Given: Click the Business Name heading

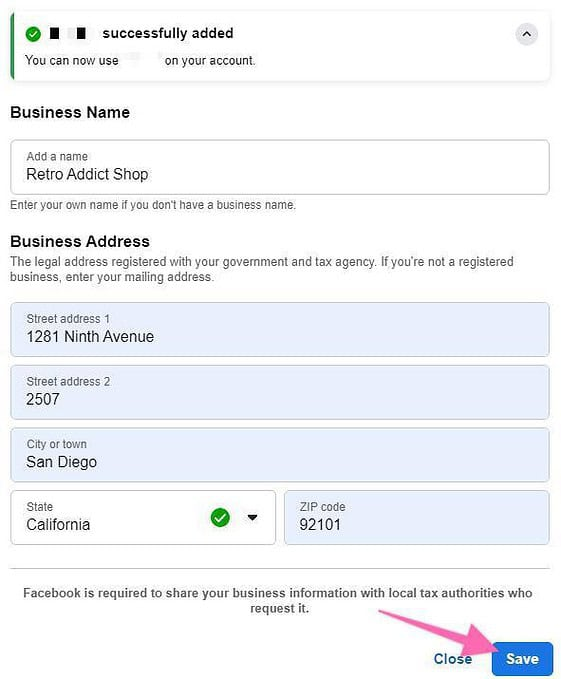Looking at the screenshot, I should tap(70, 113).
